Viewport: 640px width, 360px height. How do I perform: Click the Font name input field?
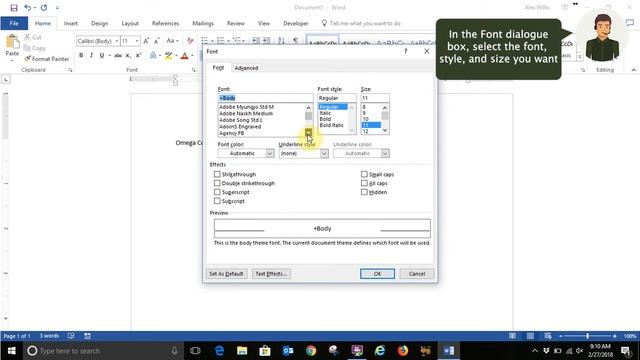tap(265, 98)
